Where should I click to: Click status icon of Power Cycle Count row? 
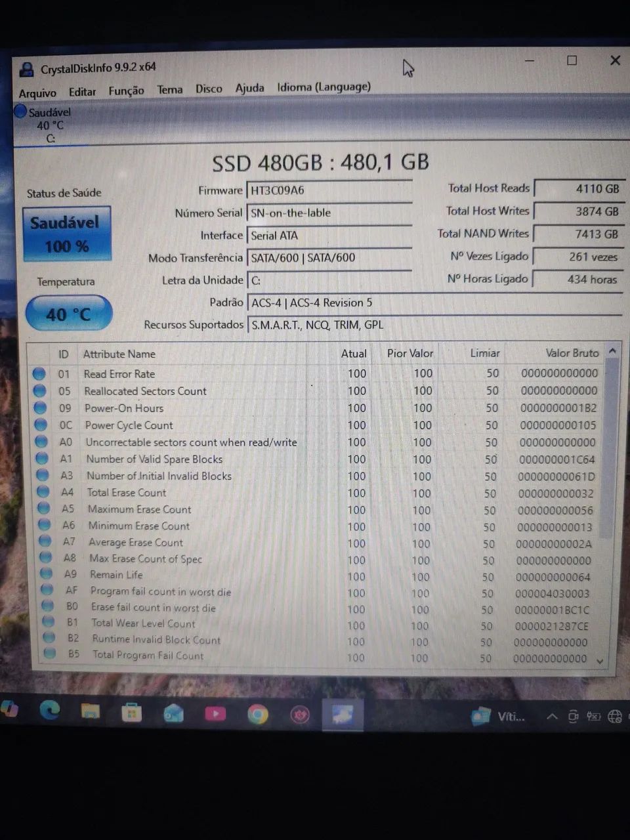click(41, 425)
